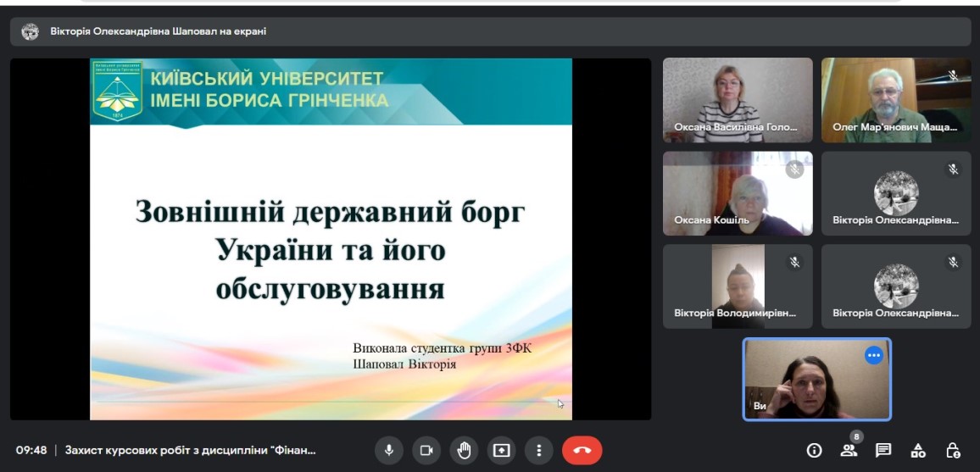Open the chat panel icon
This screenshot has height=472, width=980.
point(883,450)
